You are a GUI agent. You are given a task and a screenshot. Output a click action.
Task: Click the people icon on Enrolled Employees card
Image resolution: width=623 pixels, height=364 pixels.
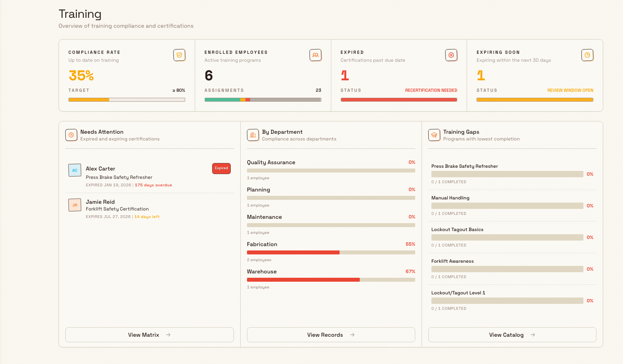pos(315,55)
